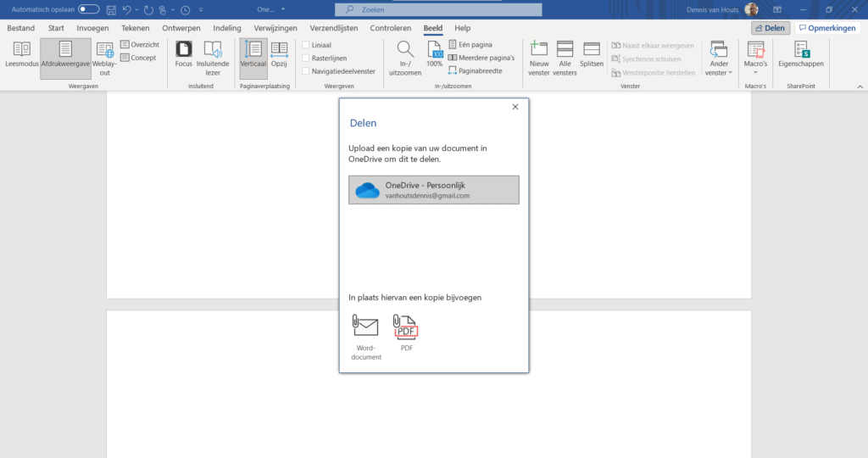The height and width of the screenshot is (458, 868).
Task: Select Opzij page movement
Action: pos(279,55)
